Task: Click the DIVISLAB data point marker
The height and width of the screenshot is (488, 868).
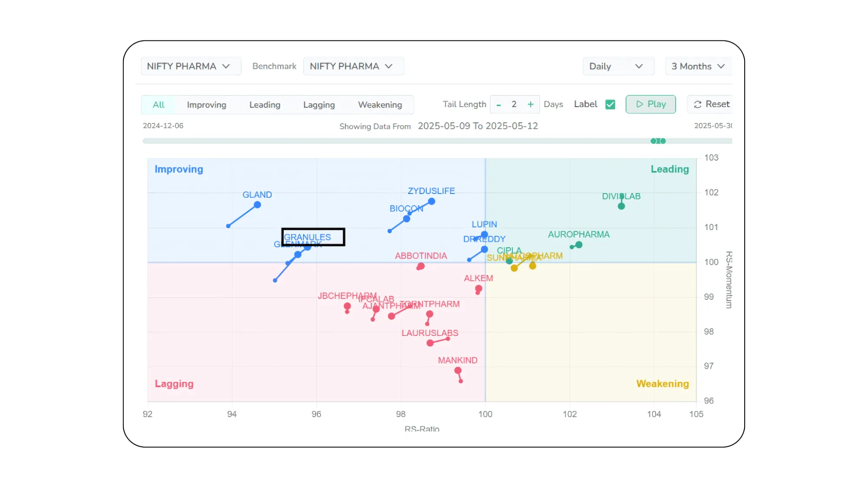Action: [621, 206]
